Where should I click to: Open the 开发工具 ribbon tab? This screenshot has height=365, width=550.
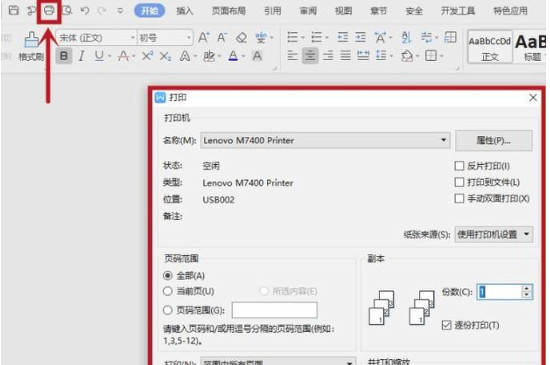point(458,11)
